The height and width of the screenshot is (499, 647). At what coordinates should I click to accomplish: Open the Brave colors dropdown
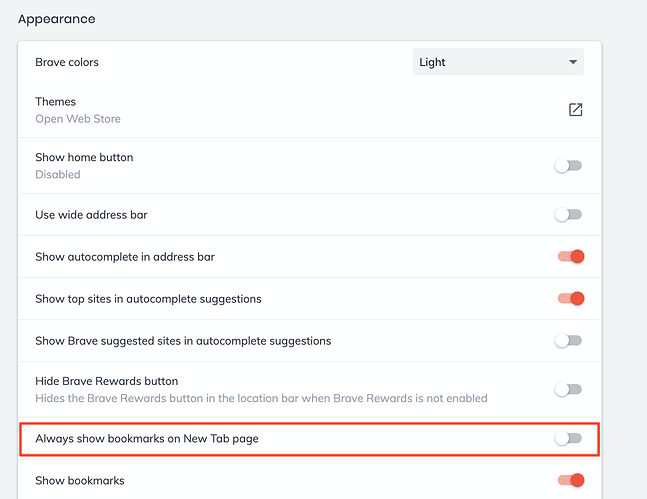498,62
